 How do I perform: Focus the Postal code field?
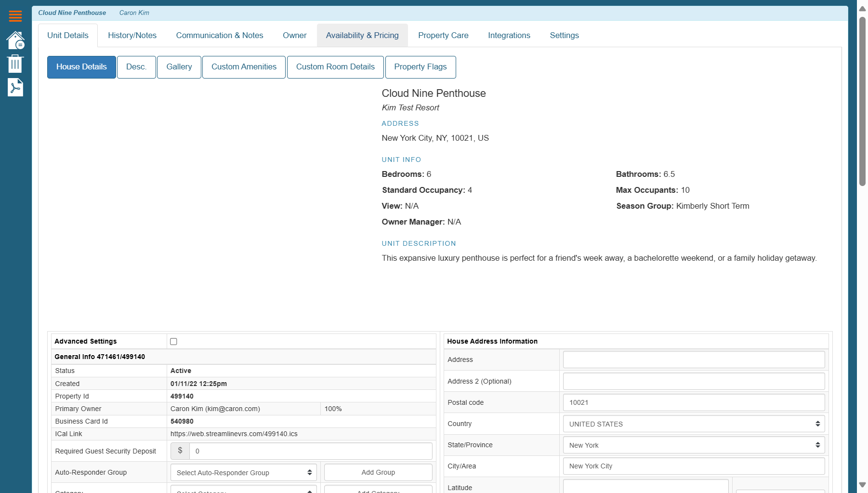694,402
